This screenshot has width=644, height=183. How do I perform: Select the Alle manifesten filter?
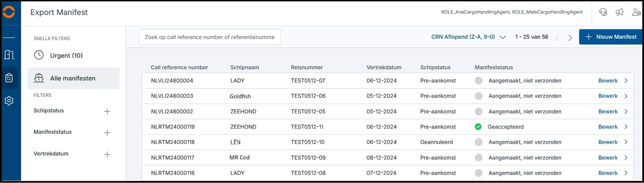pyautogui.click(x=73, y=78)
